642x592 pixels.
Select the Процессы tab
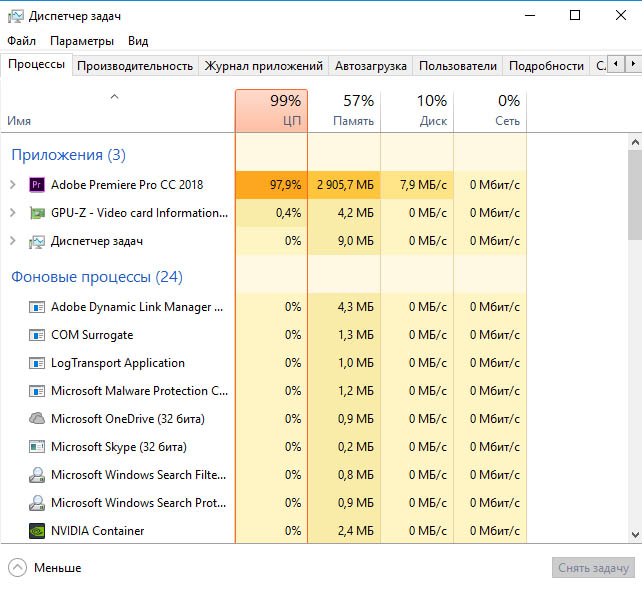tap(36, 64)
